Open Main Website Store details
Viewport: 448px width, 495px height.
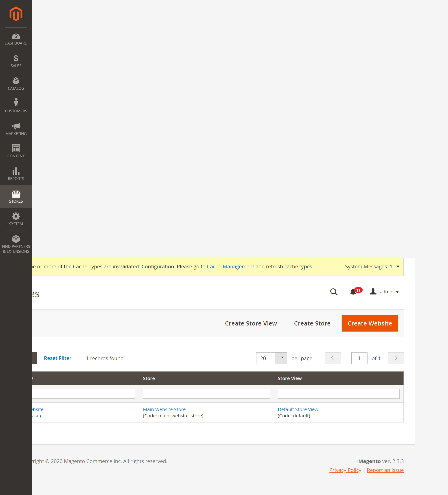[x=164, y=409]
